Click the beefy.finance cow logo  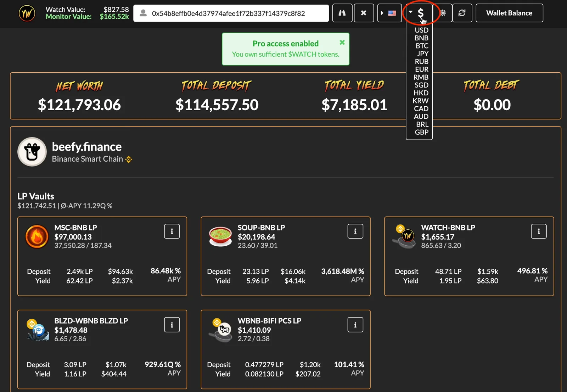32,152
